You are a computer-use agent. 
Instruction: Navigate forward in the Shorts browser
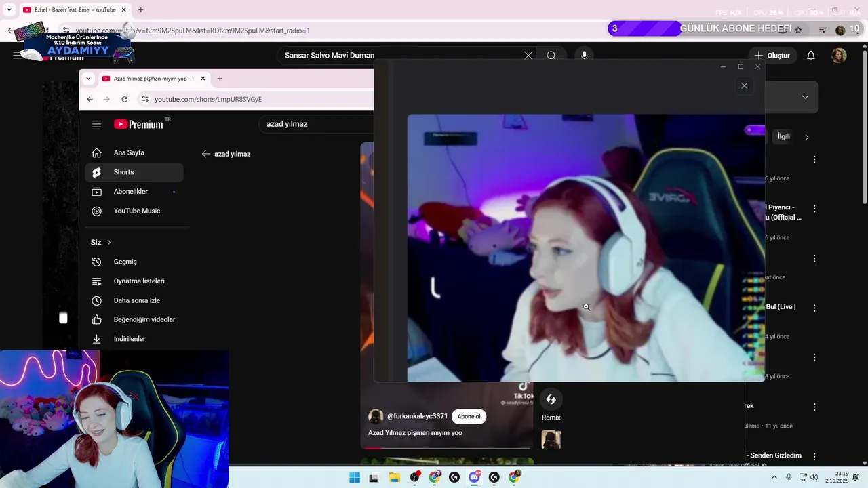[107, 99]
